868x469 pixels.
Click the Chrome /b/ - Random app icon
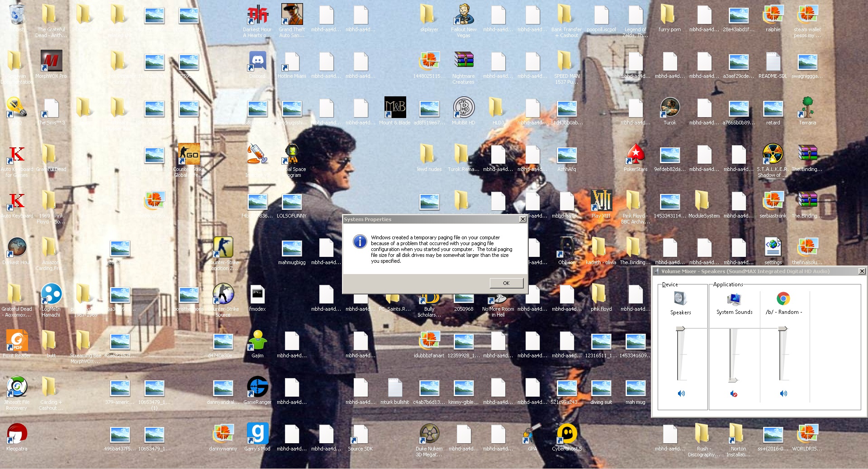tap(783, 298)
